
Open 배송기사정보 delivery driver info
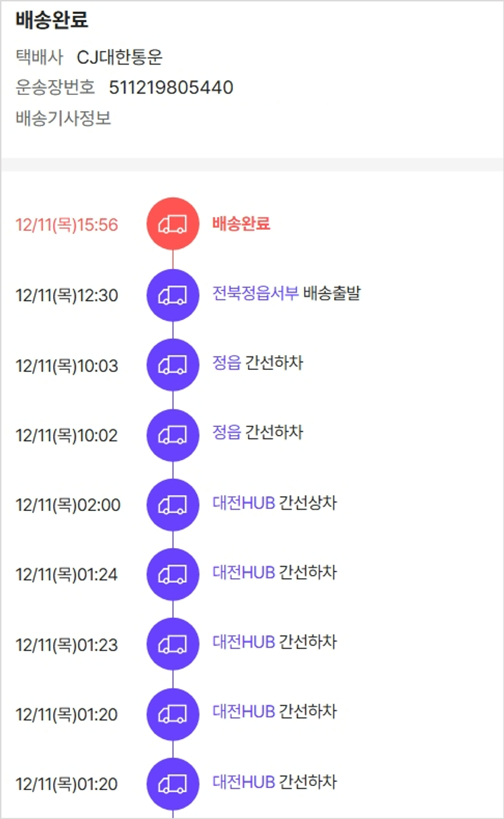point(63,119)
